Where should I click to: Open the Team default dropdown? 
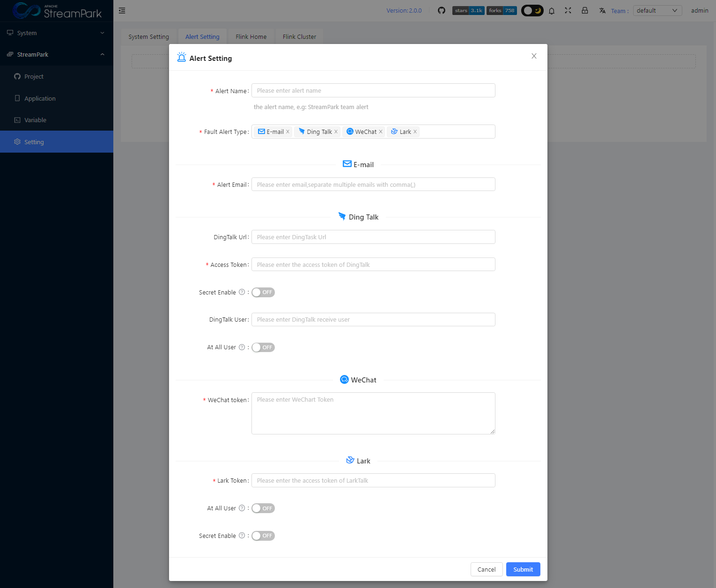coord(657,10)
